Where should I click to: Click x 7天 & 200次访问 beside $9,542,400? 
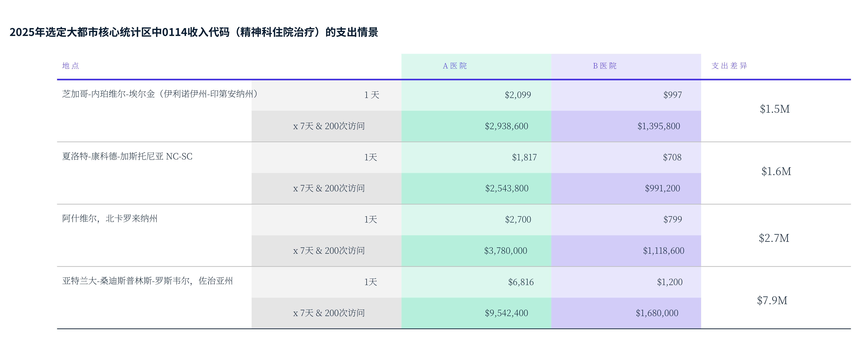pyautogui.click(x=329, y=313)
